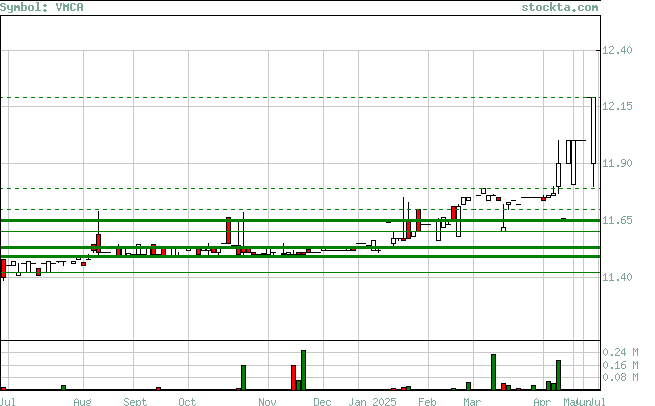Click the Sept month label

pos(135,402)
